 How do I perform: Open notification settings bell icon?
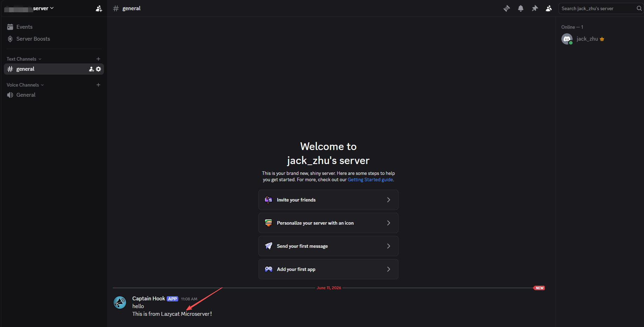(x=521, y=8)
